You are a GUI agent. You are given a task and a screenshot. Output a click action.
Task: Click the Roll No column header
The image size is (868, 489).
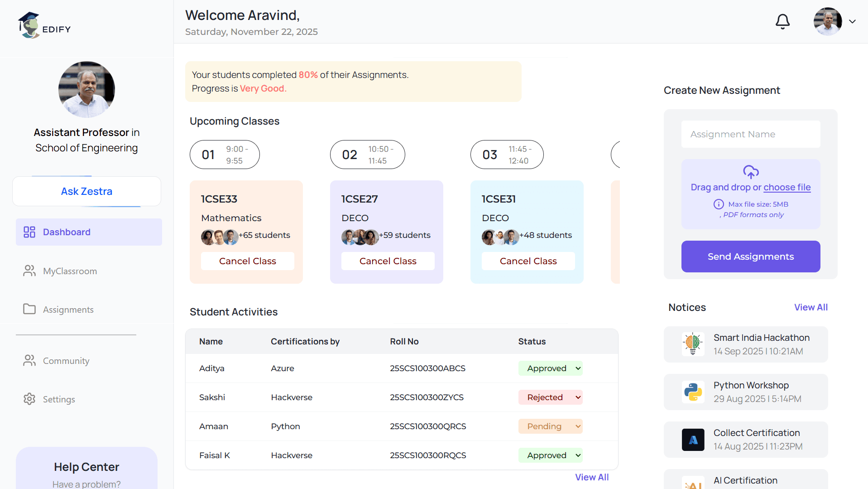[x=404, y=341]
